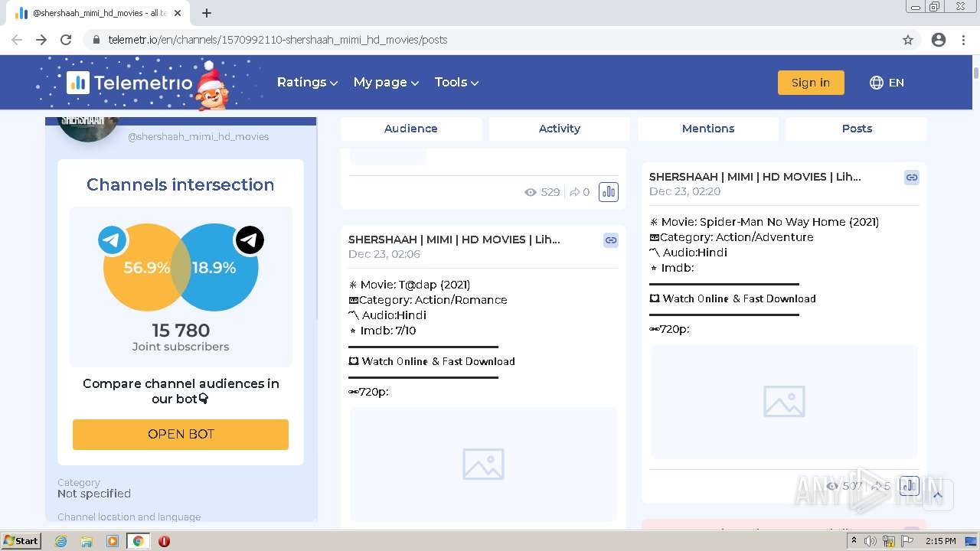Click the Sign in button
980x551 pixels.
click(811, 83)
